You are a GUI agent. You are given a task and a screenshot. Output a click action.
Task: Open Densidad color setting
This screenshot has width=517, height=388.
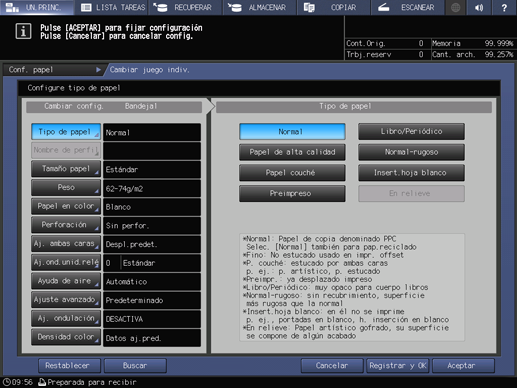pos(66,337)
